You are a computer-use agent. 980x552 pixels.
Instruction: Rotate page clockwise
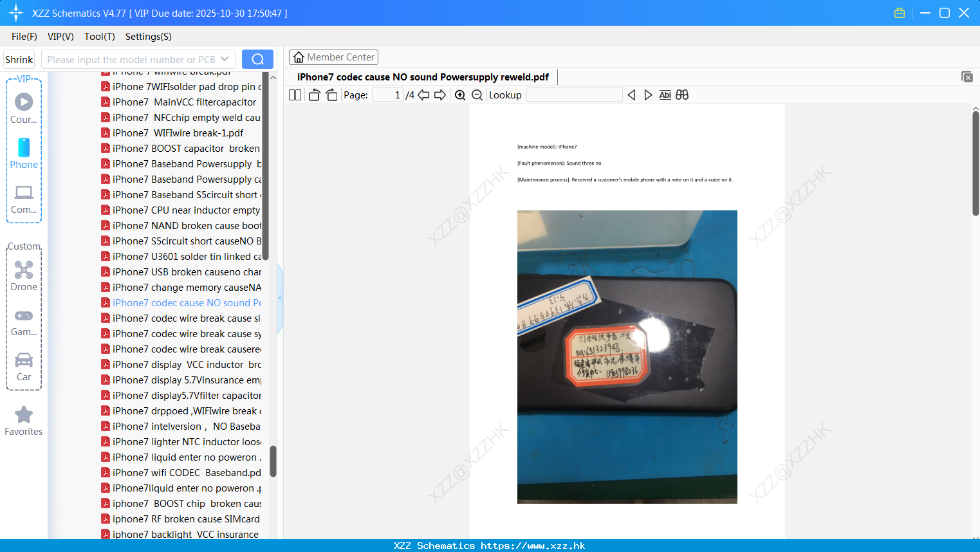click(x=331, y=95)
